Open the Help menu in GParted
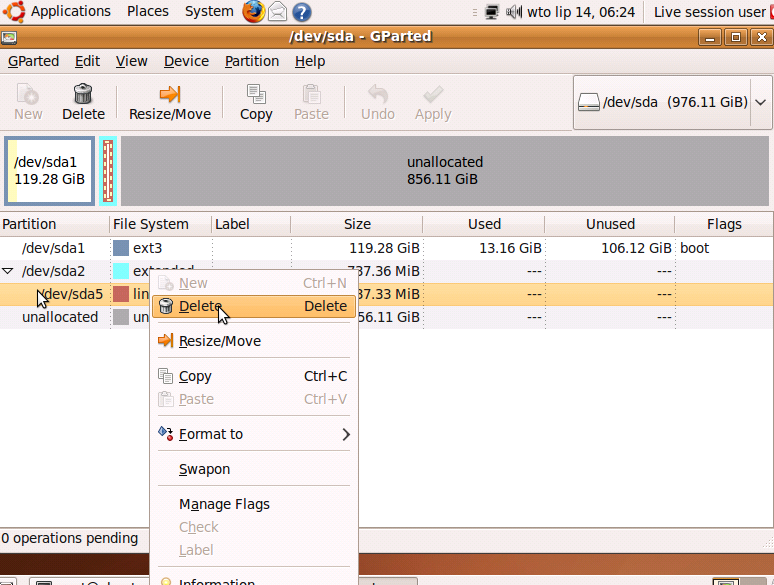 [x=310, y=61]
